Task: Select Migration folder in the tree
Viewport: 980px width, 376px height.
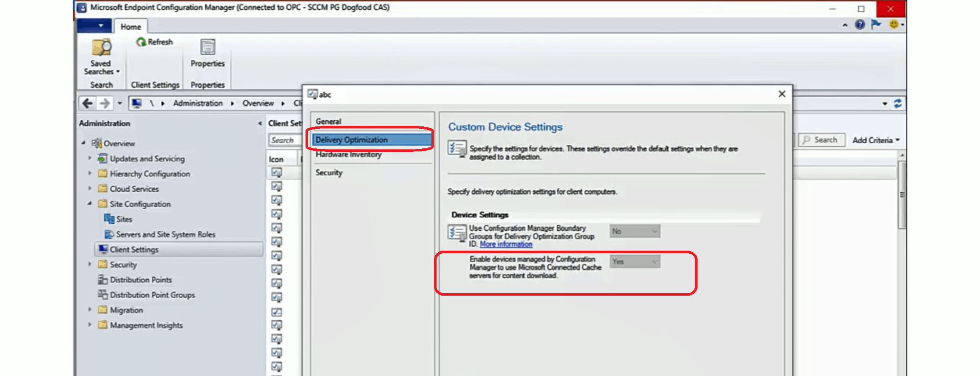Action: [x=126, y=310]
